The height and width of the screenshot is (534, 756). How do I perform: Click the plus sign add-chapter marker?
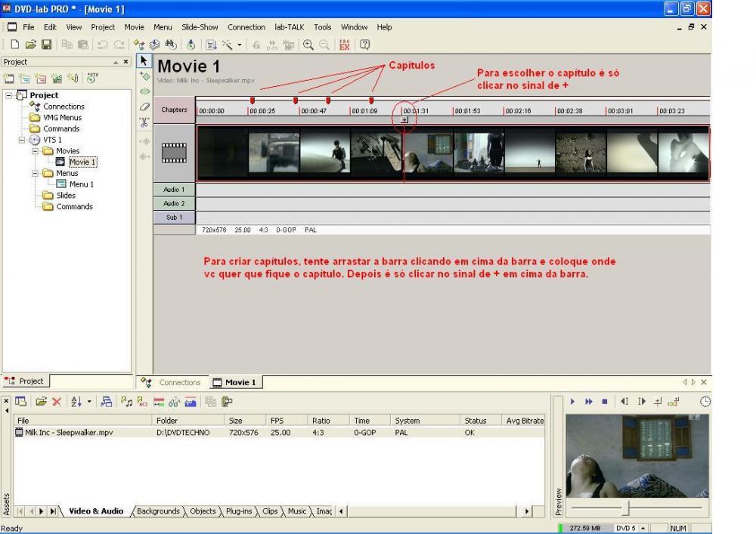(404, 119)
